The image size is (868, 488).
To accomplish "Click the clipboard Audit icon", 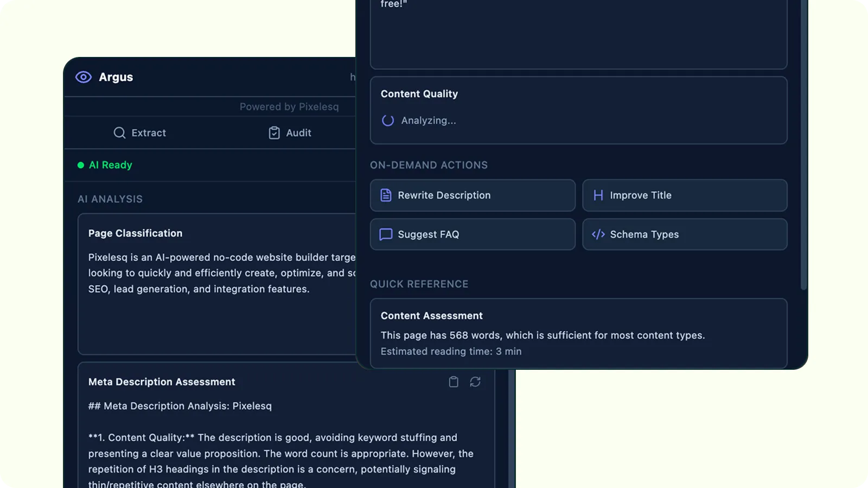I will click(x=274, y=133).
